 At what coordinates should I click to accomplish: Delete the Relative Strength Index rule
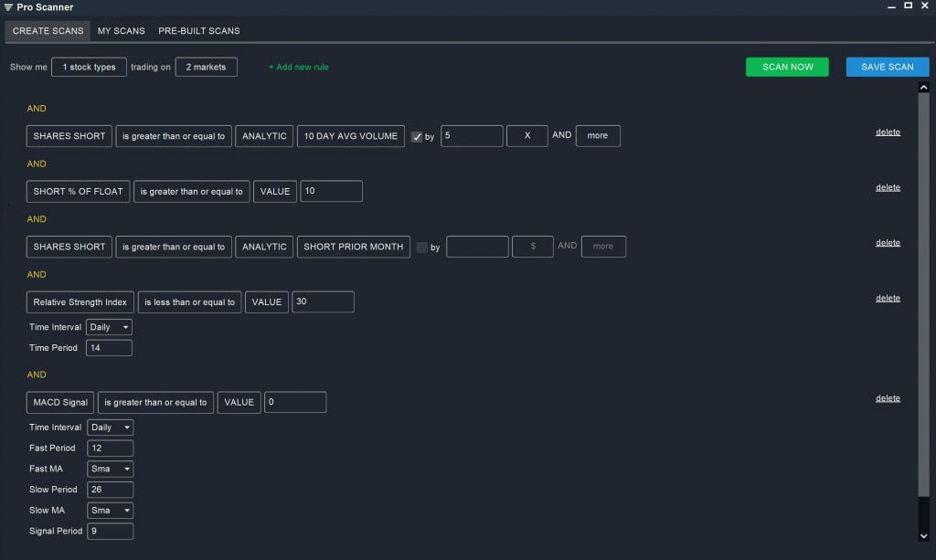coord(888,298)
